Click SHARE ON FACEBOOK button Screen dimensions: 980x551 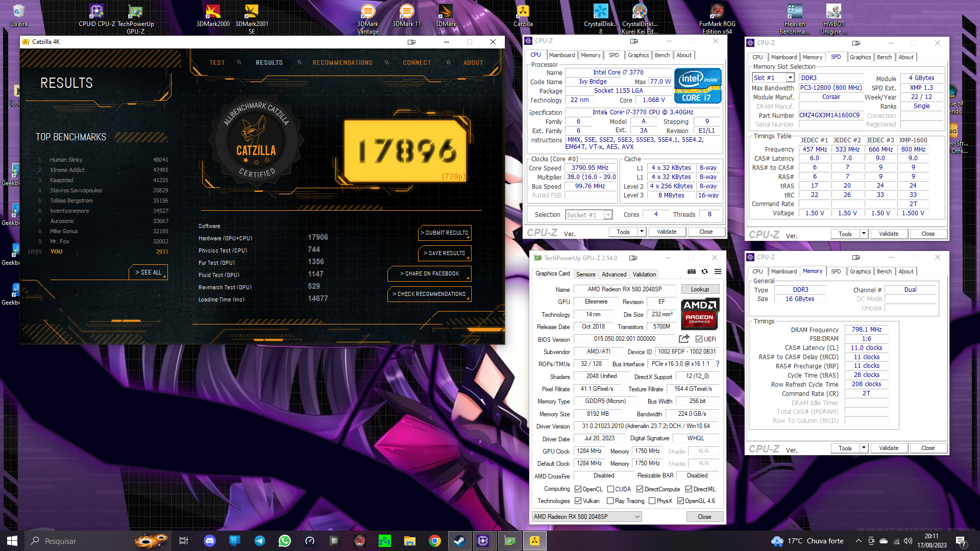point(429,273)
